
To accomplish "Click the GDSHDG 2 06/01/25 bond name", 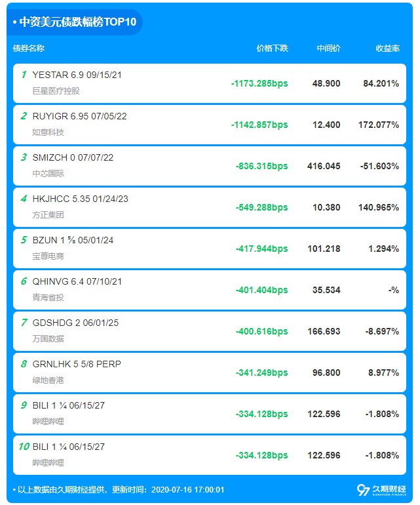I will [x=75, y=323].
